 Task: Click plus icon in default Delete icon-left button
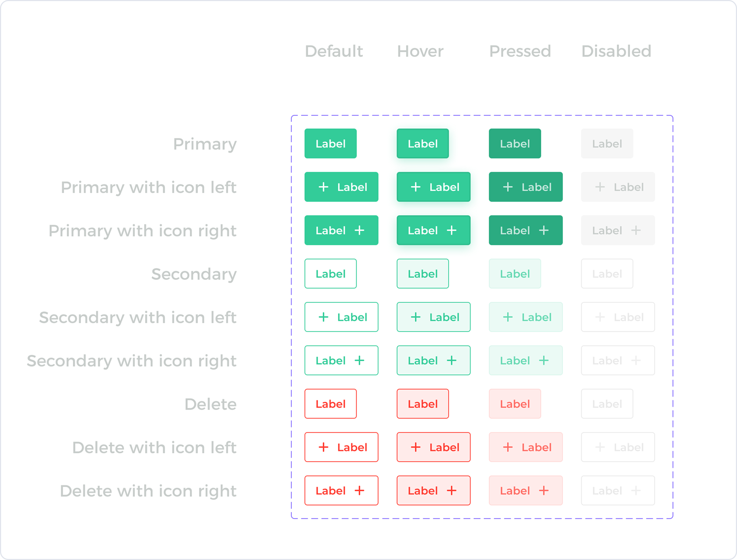[x=323, y=447]
